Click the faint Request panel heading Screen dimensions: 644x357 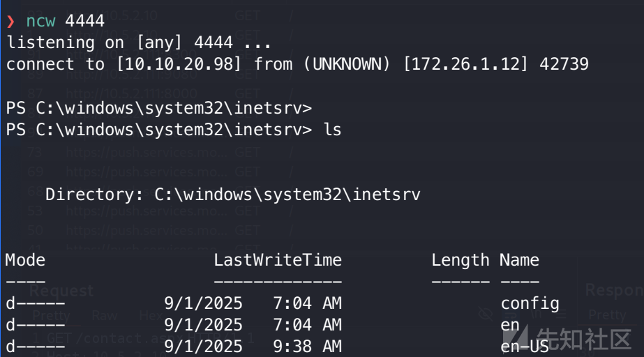[x=61, y=291]
